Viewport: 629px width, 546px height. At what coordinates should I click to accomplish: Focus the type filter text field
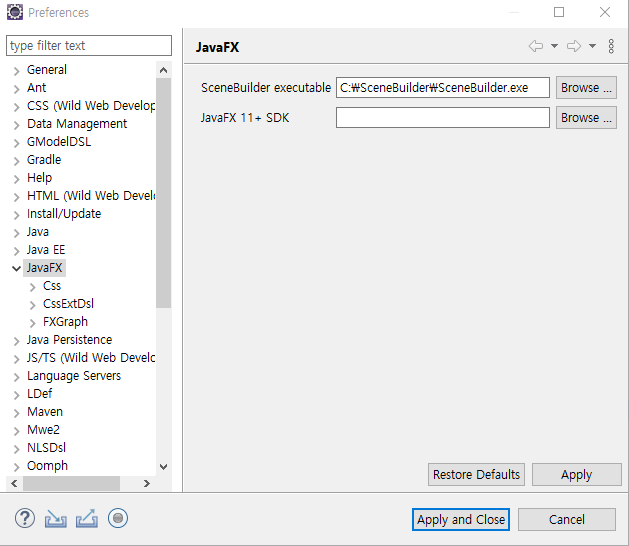coord(89,45)
